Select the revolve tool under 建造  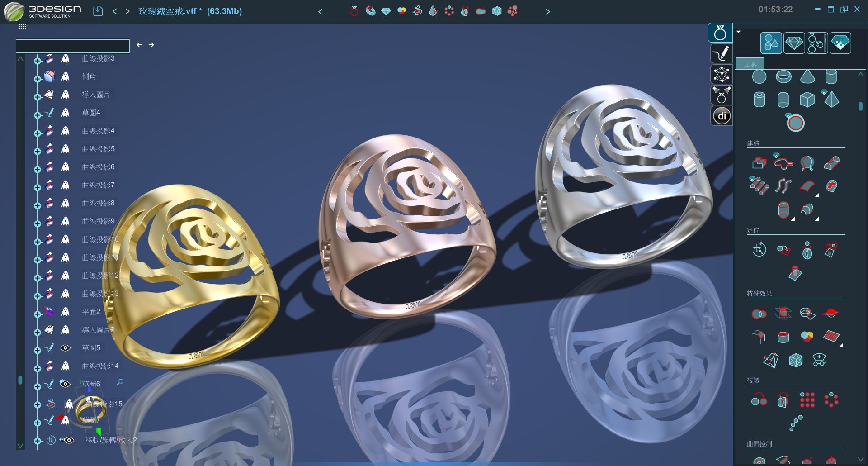tap(807, 163)
